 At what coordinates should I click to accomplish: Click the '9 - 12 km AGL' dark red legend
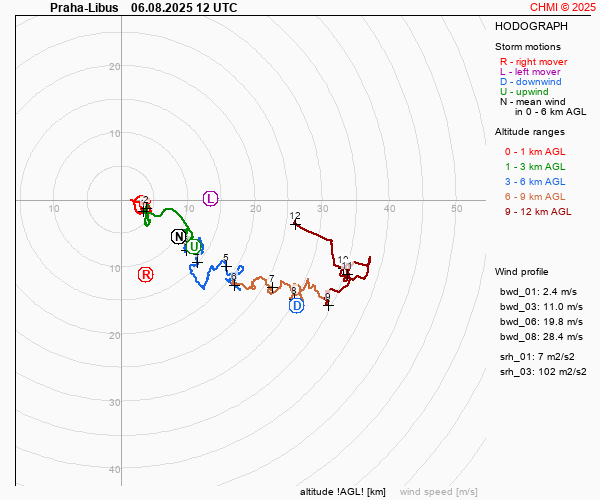[x=538, y=212]
